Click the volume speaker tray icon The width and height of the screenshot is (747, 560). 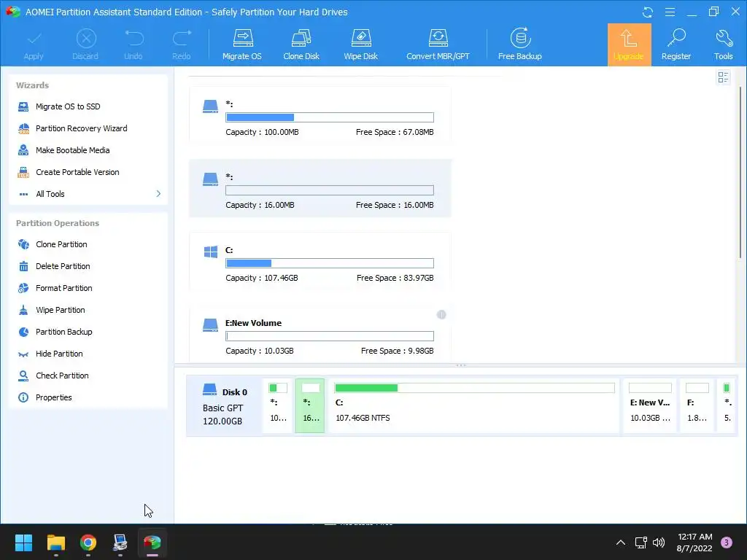point(659,542)
